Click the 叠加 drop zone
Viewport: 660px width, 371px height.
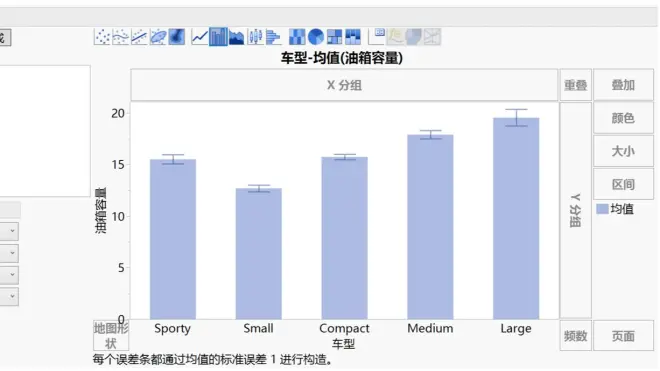623,85
